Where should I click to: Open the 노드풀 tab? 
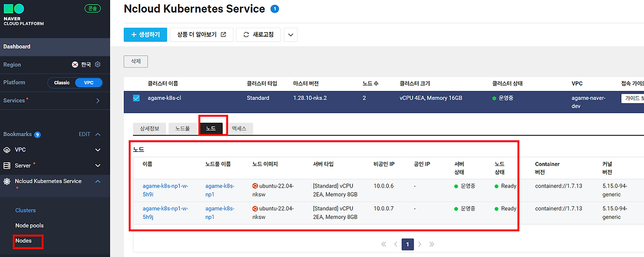(183, 128)
